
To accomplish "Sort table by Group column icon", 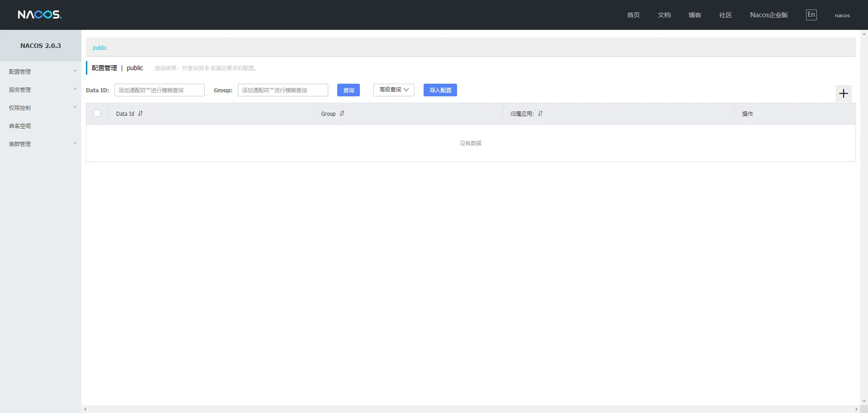I will pos(342,114).
